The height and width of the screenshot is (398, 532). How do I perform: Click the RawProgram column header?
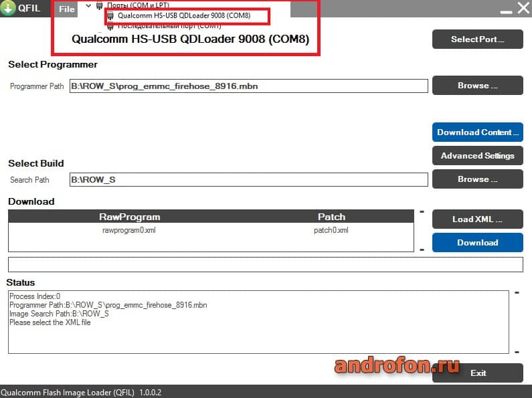tap(130, 217)
